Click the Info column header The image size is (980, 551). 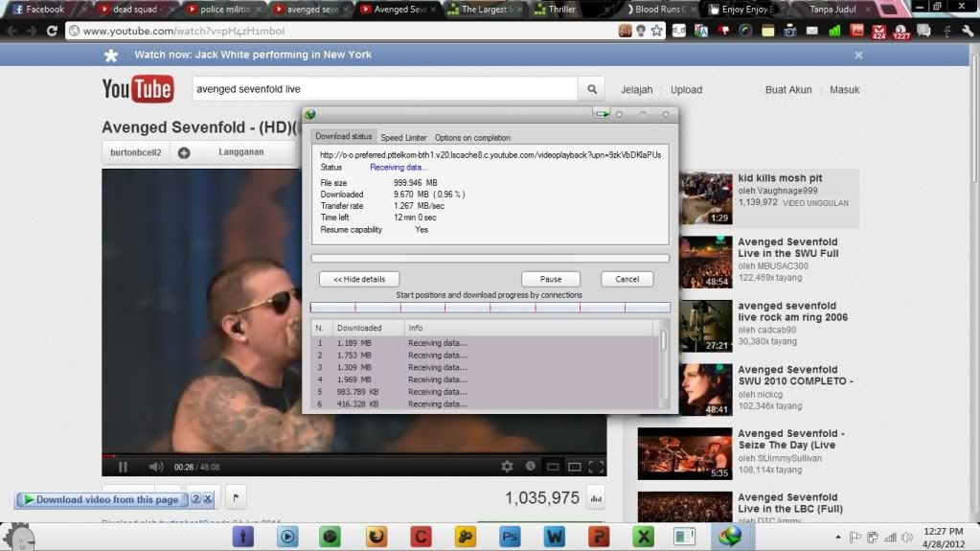tap(530, 328)
